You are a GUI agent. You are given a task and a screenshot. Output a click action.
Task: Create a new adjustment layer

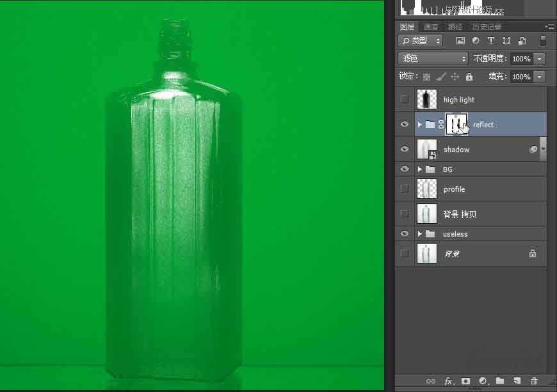click(483, 381)
